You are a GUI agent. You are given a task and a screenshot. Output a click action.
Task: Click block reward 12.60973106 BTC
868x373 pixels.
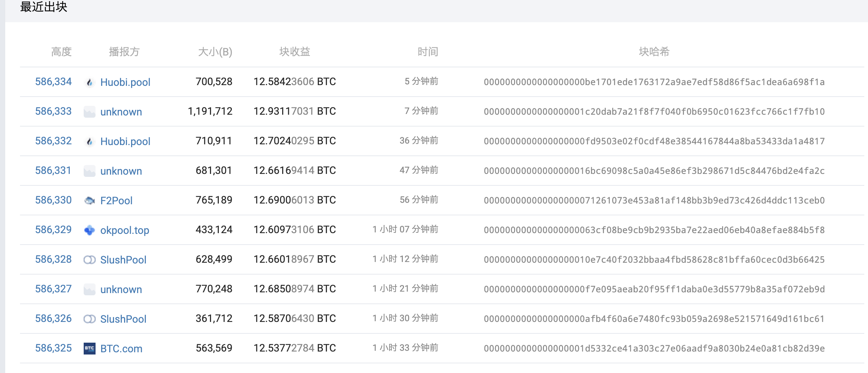[x=295, y=230]
